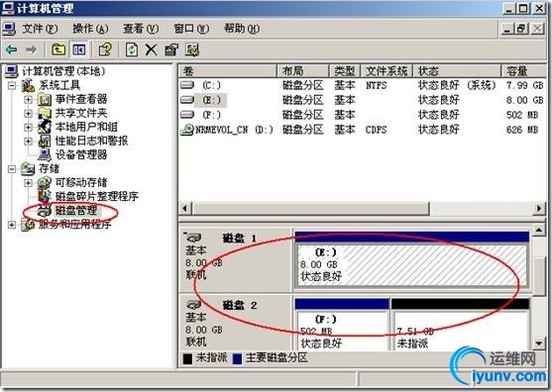Click the Forward arrow toolbar icon
Viewport: 552px width, 392px height.
point(31,49)
